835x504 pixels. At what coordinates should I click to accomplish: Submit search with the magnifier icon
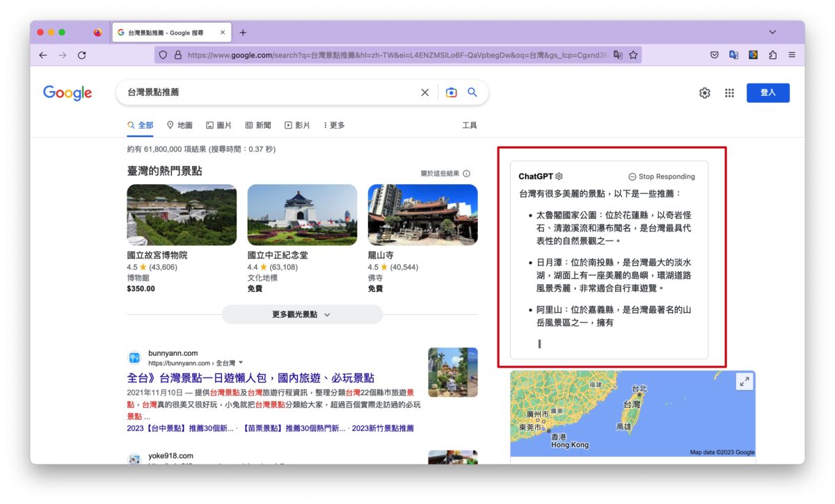(x=472, y=92)
